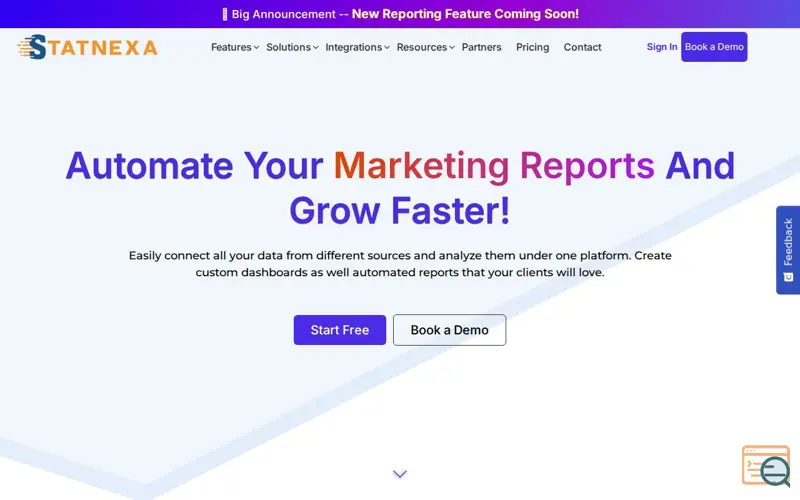Open the Integrations dropdown
800x500 pixels.
point(357,47)
